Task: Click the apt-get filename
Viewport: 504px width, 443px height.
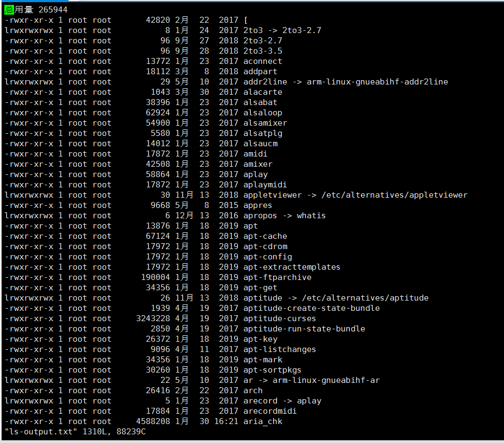Action: [260, 288]
